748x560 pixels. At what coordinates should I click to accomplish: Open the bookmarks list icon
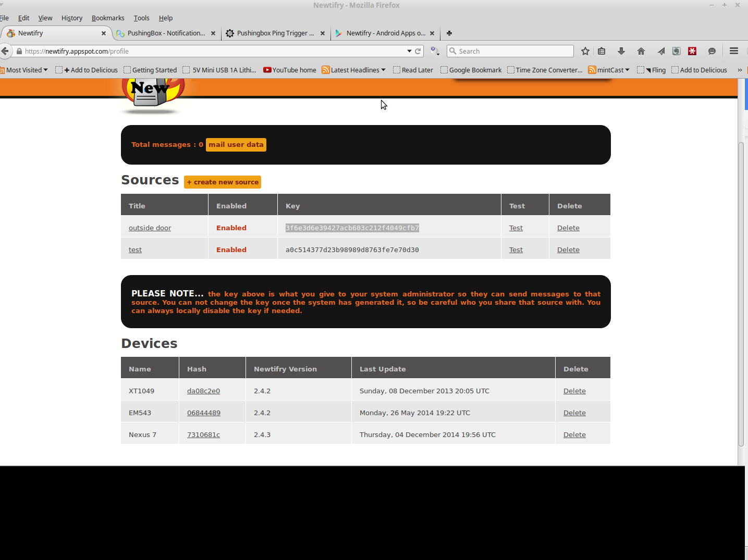[602, 51]
